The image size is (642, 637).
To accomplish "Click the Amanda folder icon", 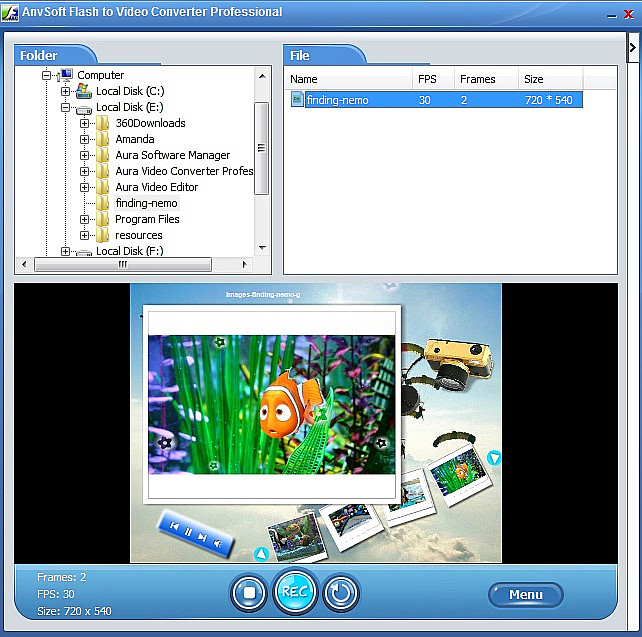I will coord(102,139).
